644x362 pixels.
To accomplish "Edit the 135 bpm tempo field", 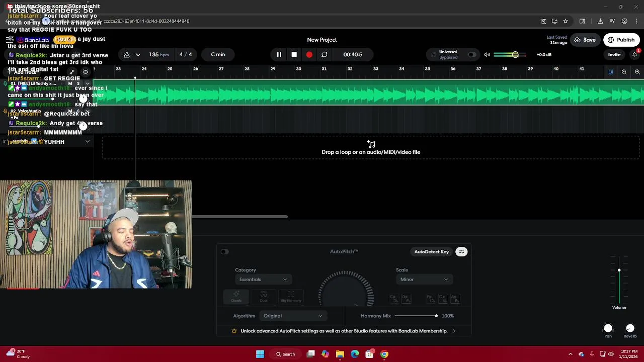I will point(158,55).
